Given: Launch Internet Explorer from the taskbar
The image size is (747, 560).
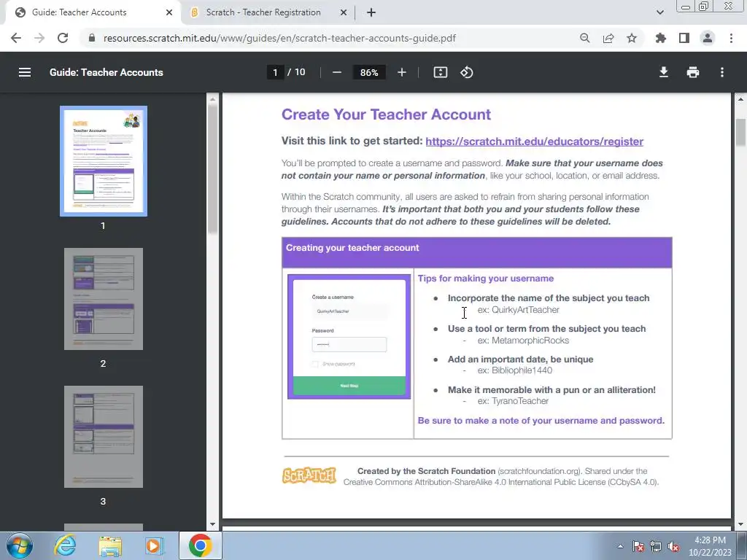Looking at the screenshot, I should (65, 545).
